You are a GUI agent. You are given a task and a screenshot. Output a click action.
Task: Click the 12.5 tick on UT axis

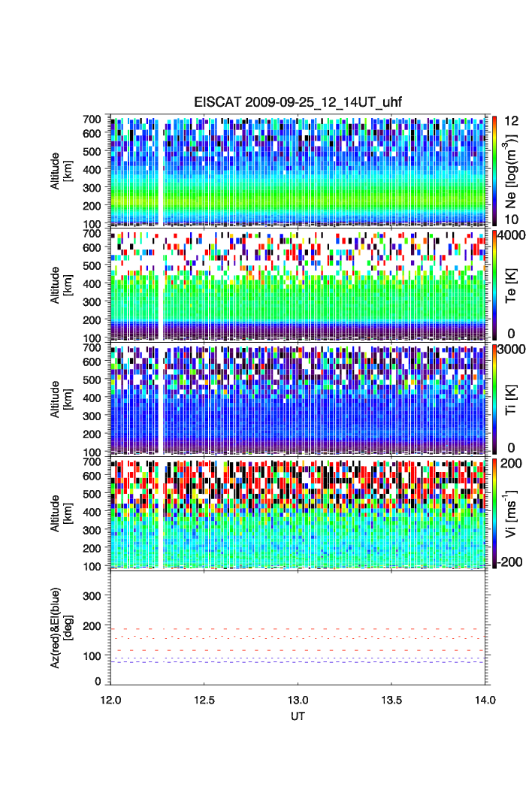click(204, 700)
